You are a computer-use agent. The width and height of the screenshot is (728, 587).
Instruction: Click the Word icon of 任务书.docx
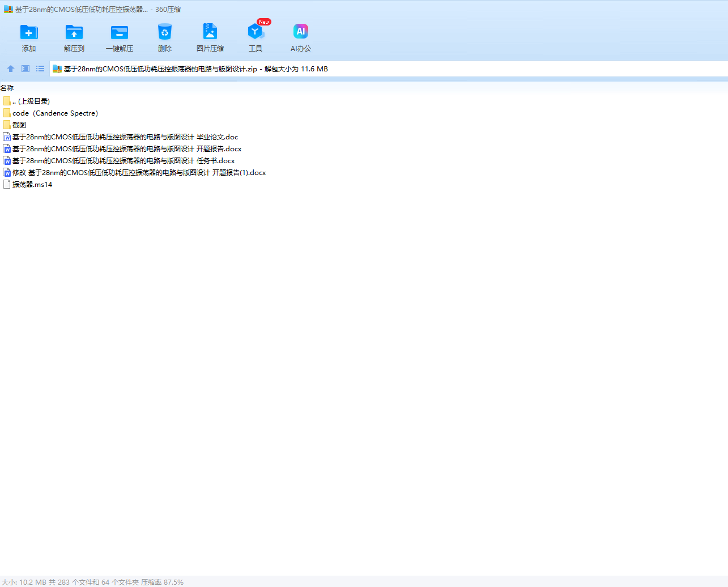[7, 160]
